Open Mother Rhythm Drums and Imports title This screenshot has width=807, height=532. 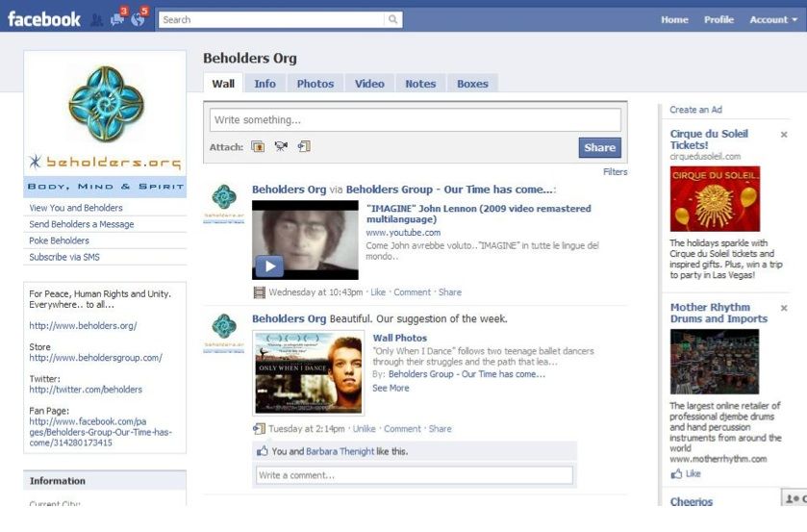[719, 313]
